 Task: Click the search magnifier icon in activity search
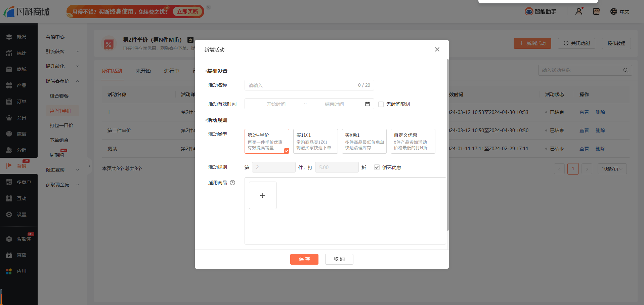coord(626,70)
